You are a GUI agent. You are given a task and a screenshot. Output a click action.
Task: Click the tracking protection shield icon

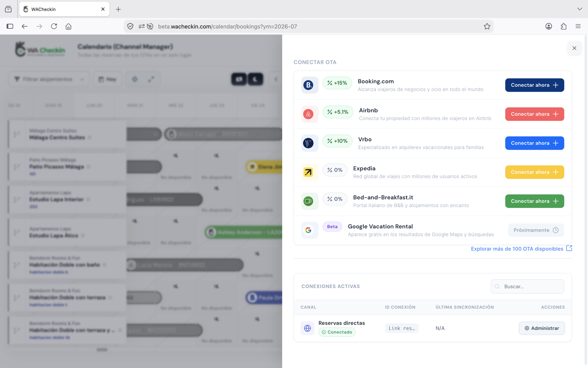130,26
